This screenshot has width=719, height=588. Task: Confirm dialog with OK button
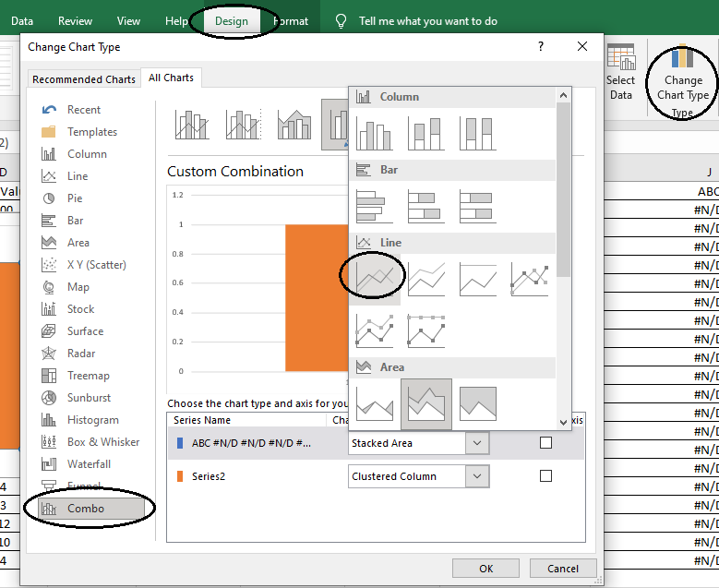[485, 569]
